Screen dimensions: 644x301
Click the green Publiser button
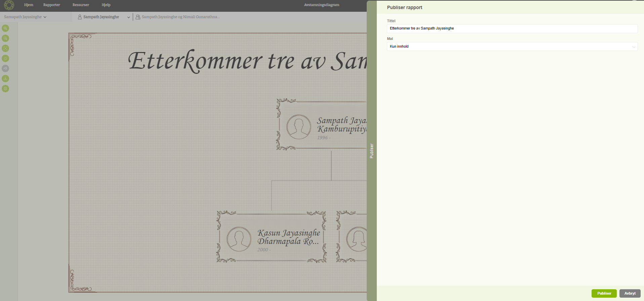coord(604,293)
